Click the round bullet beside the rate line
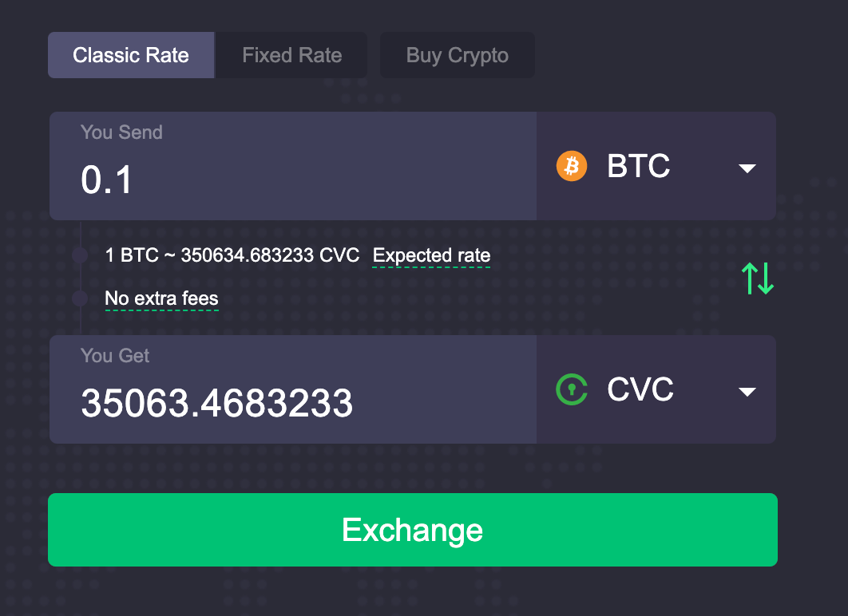 point(80,255)
